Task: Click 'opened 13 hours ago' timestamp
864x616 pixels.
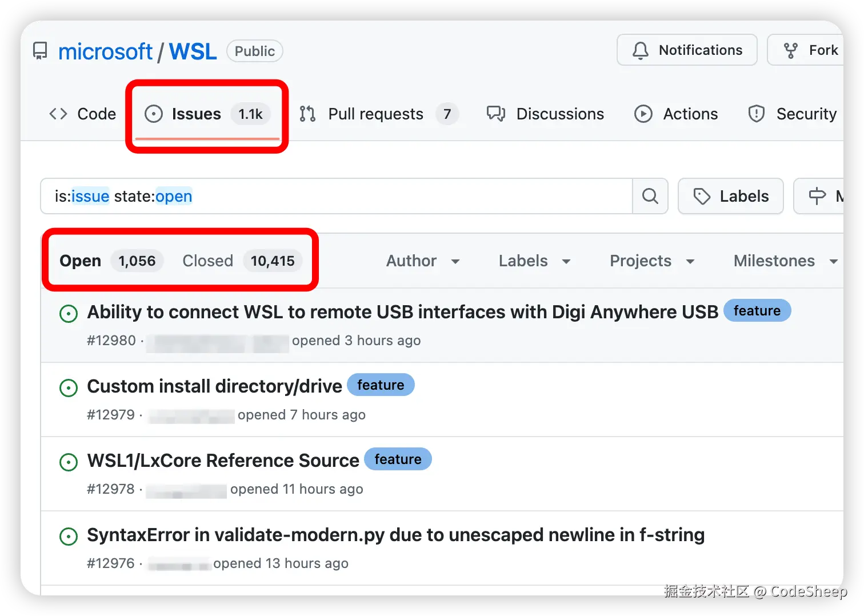Action: [281, 563]
